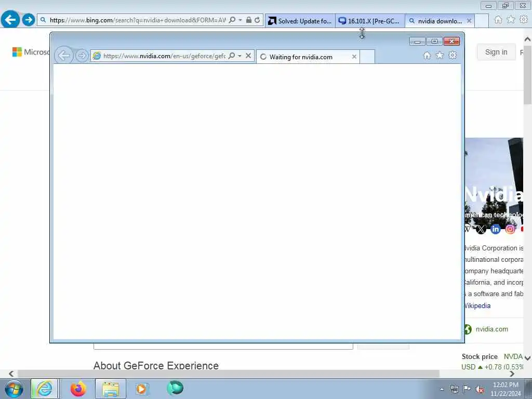Click scroll down arrow on Bing page scrollbar

pyautogui.click(x=528, y=358)
